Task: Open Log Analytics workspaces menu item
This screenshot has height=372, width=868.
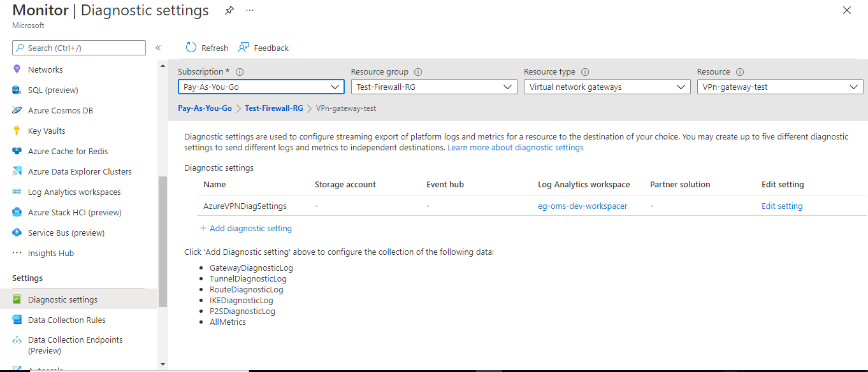Action: pos(74,192)
